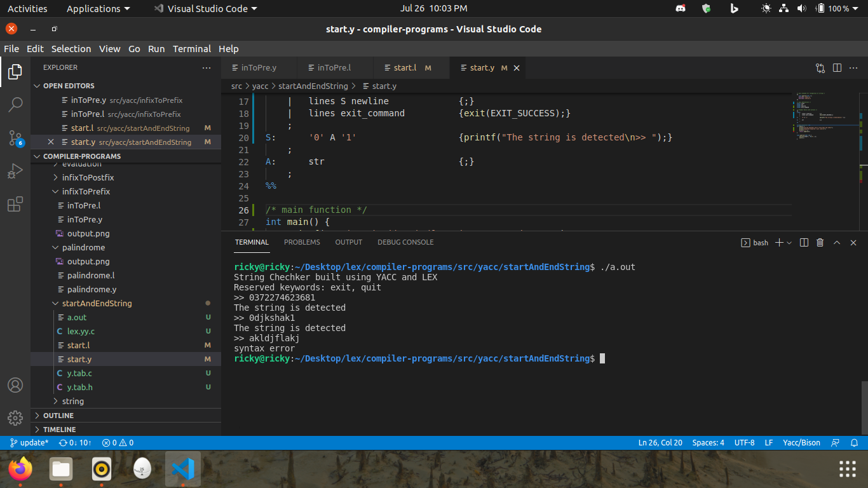Open editor more actions ellipsis
The height and width of the screenshot is (488, 868).
coord(853,67)
